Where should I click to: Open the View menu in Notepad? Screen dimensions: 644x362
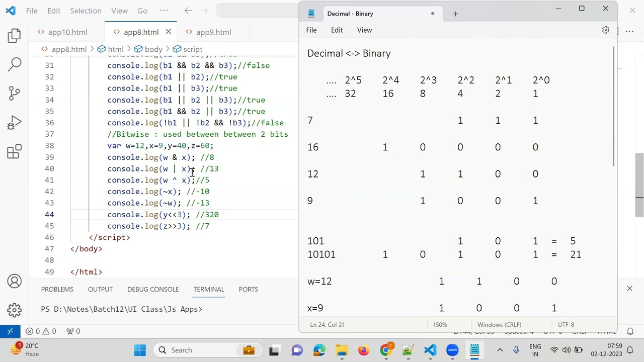pyautogui.click(x=364, y=30)
